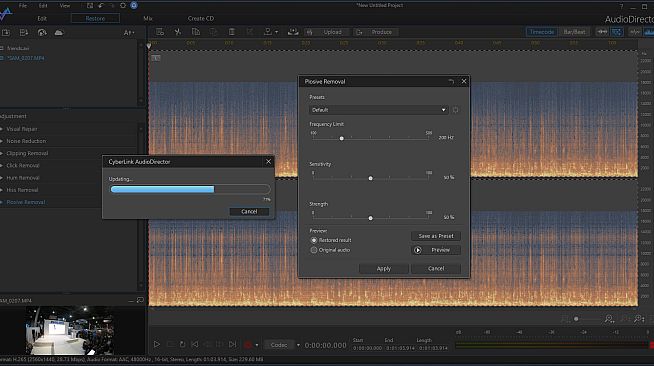Open the File menu
Image resolution: width=654 pixels, height=366 pixels.
pyautogui.click(x=23, y=6)
